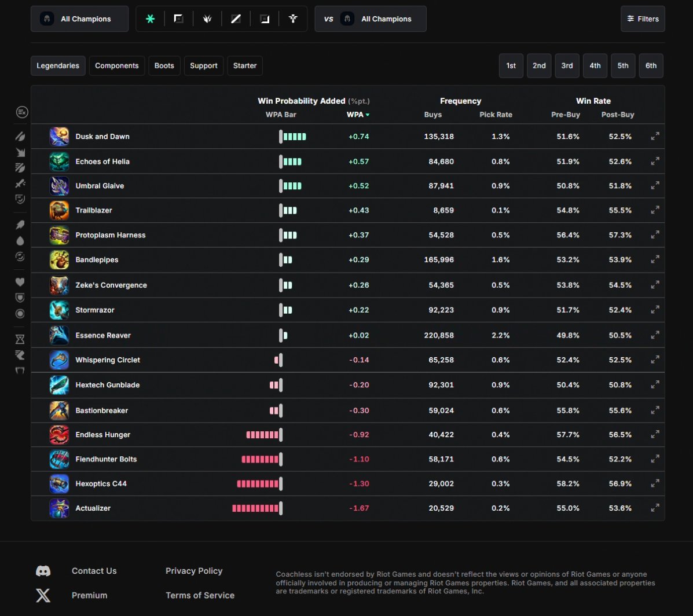This screenshot has width=693, height=616.
Task: Click the Essence Reaver item name
Action: 103,335
